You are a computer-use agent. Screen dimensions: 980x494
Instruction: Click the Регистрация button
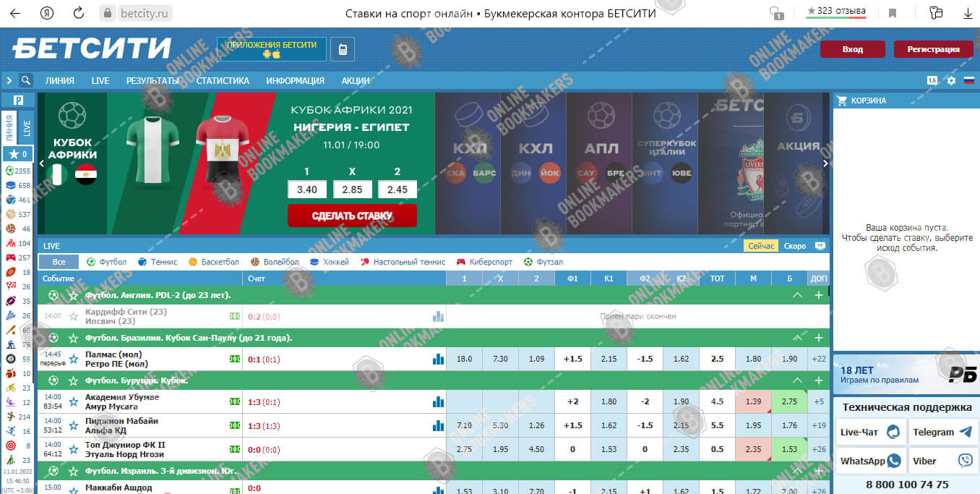[x=934, y=49]
